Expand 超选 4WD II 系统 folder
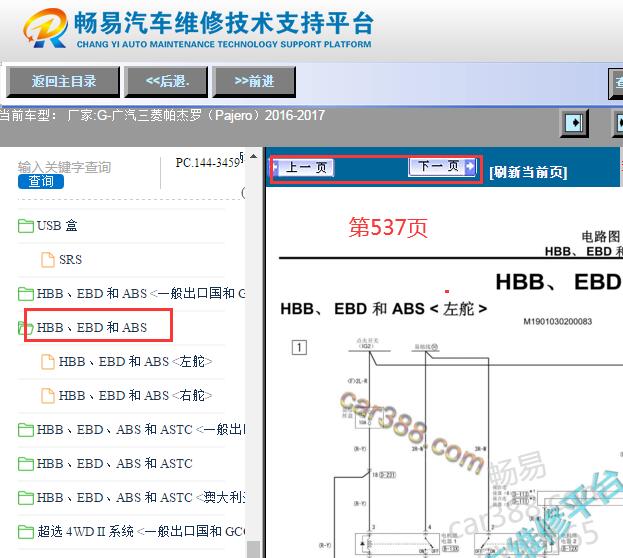The image size is (623, 558). point(141,531)
